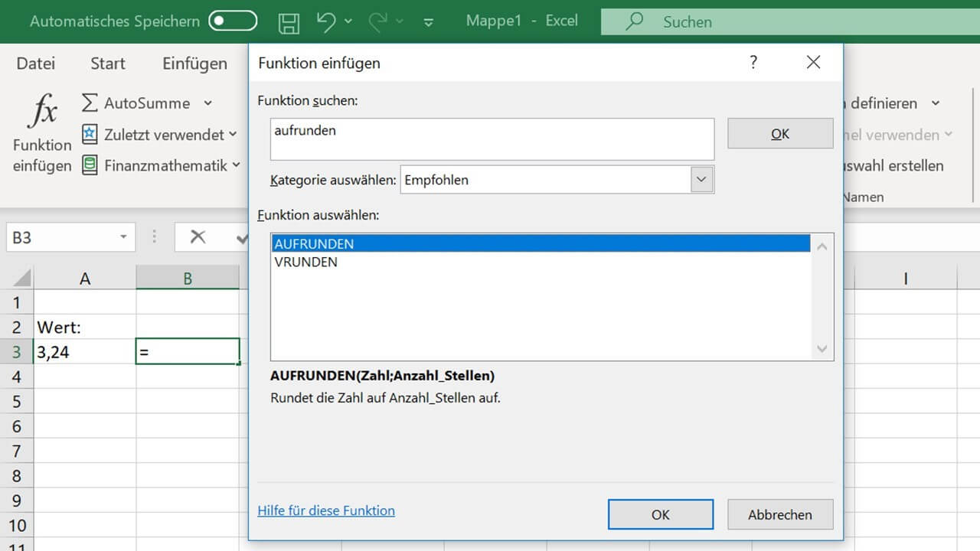This screenshot has height=551, width=980.
Task: Click the Zuletzt verwendet star icon
Action: coord(90,135)
